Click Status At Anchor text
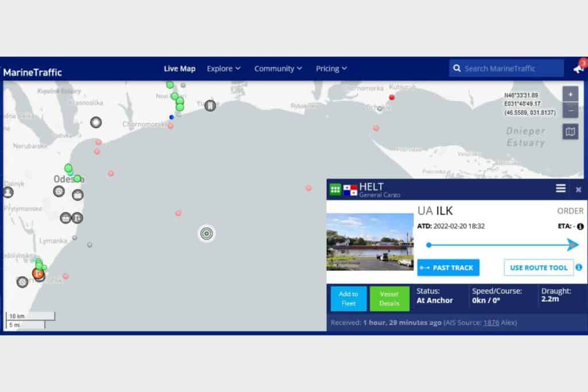 click(435, 296)
